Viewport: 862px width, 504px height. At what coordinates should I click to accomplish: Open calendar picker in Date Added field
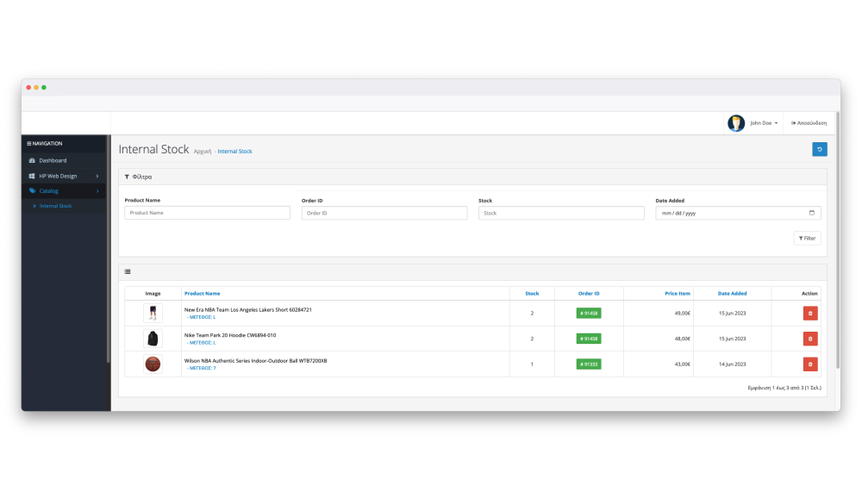coord(812,213)
